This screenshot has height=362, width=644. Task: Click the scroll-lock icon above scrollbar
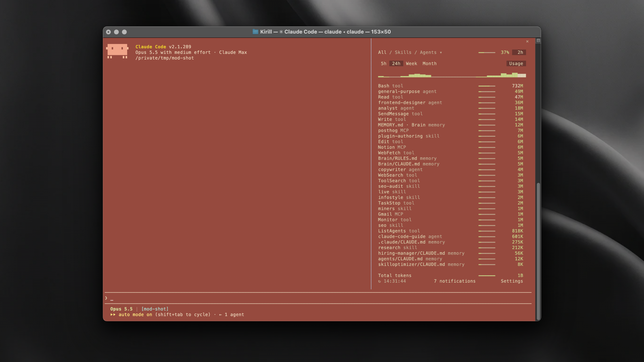tap(538, 40)
